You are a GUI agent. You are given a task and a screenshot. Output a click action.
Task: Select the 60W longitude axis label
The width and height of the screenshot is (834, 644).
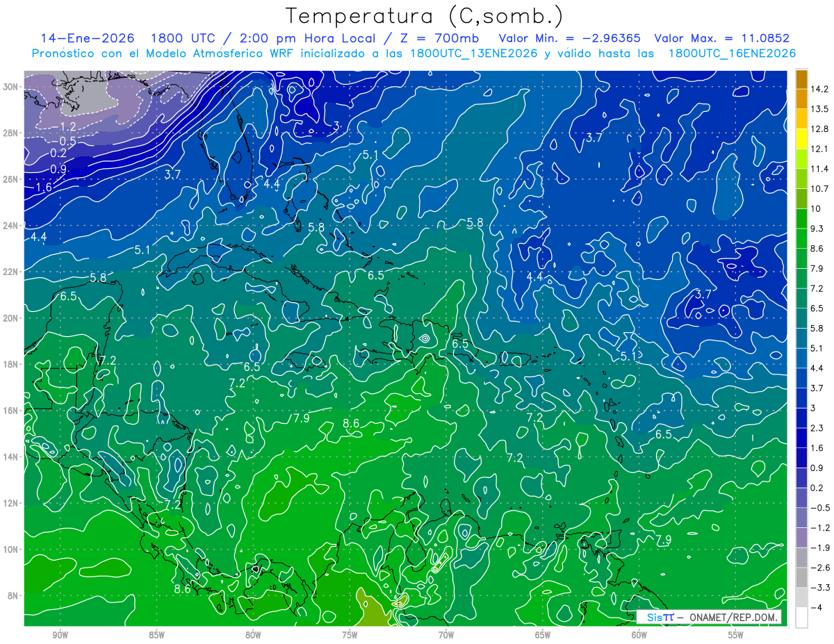click(639, 635)
